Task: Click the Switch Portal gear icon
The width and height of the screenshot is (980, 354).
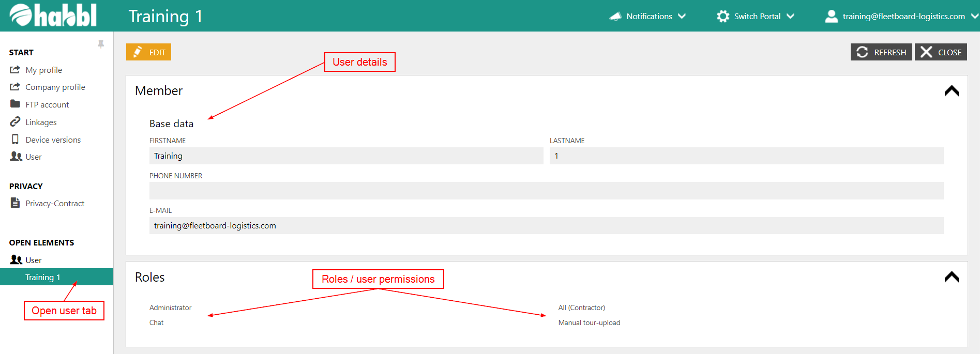Action: tap(722, 16)
